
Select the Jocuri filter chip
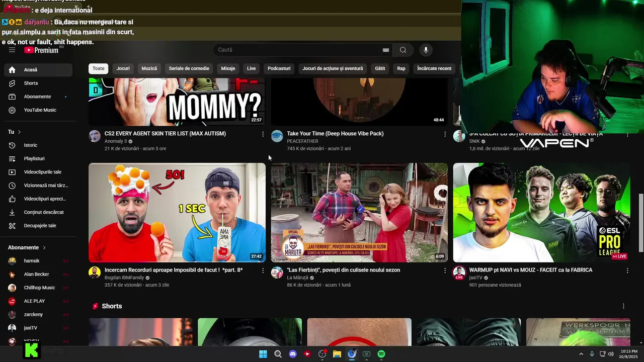pyautogui.click(x=123, y=68)
